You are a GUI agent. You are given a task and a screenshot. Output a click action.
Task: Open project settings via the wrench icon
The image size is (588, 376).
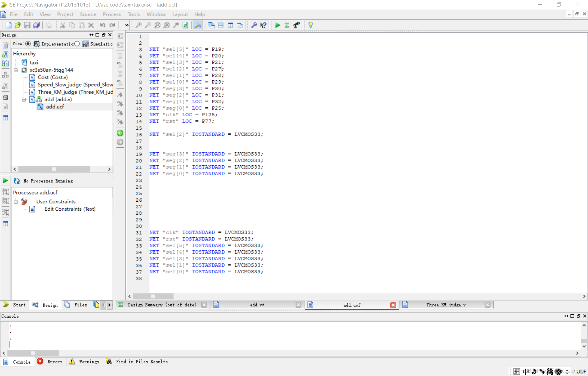click(253, 25)
